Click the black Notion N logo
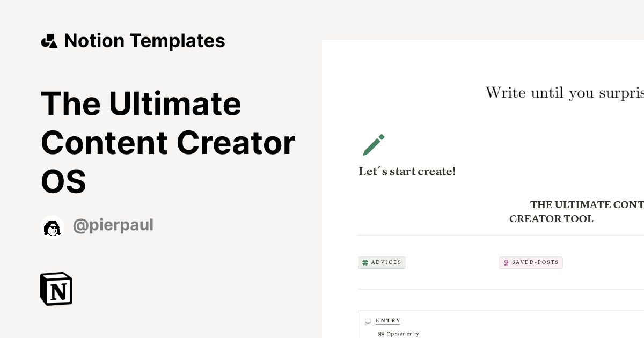Image resolution: width=644 pixels, height=338 pixels. 56,289
